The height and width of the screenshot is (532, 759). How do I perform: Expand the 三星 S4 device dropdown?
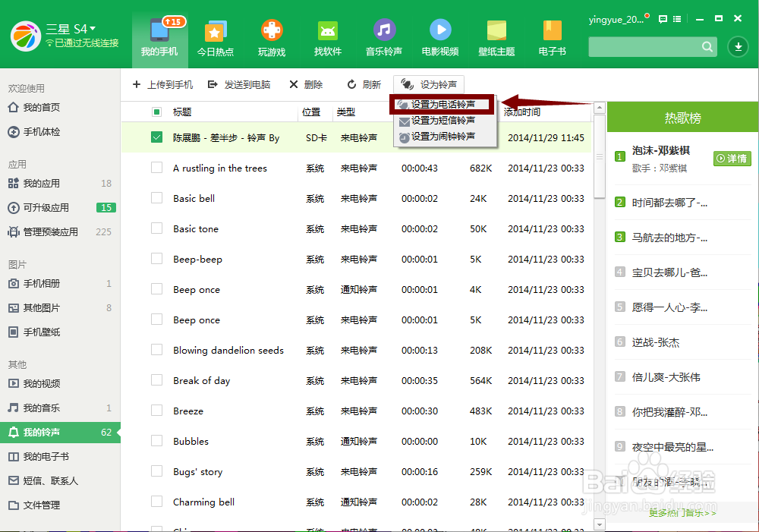coord(71,29)
